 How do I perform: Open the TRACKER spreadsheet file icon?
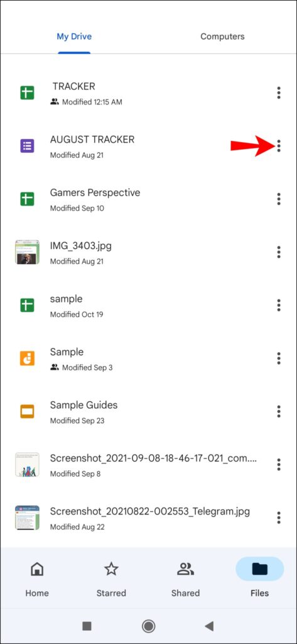[27, 93]
